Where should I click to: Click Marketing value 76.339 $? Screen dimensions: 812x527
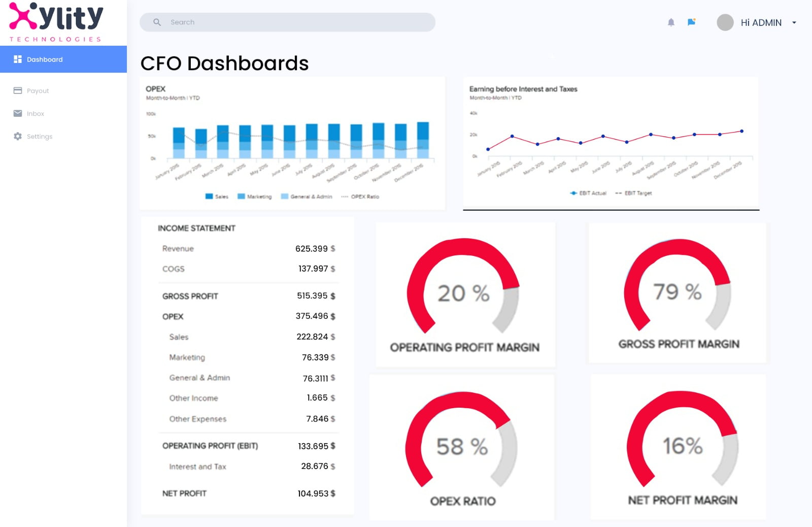click(319, 357)
